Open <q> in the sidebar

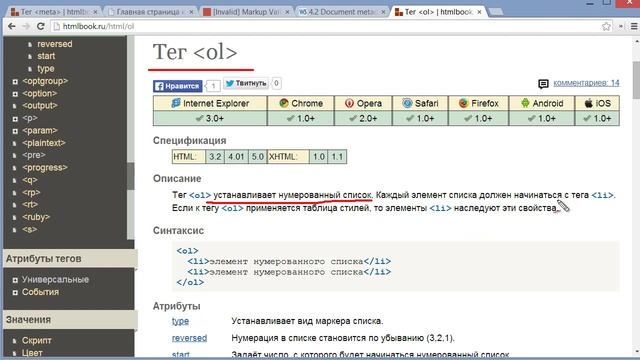pyautogui.click(x=30, y=180)
